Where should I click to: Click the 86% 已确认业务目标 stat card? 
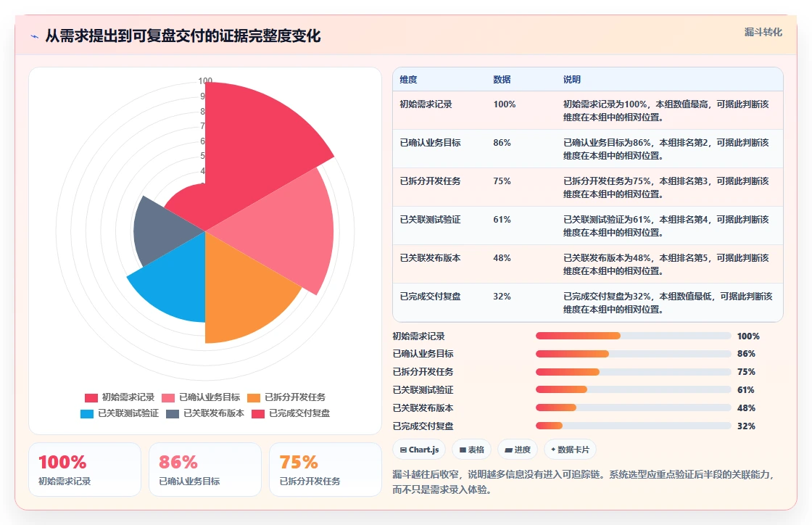pyautogui.click(x=205, y=470)
